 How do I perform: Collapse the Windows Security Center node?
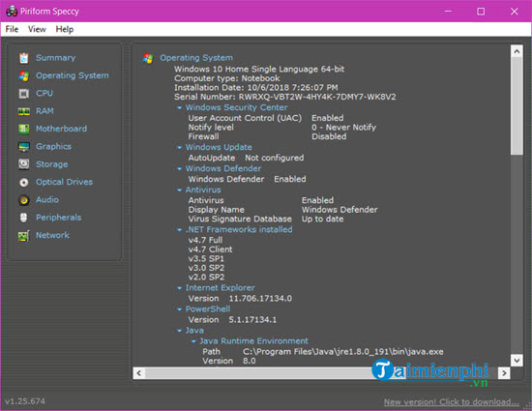[x=180, y=108]
